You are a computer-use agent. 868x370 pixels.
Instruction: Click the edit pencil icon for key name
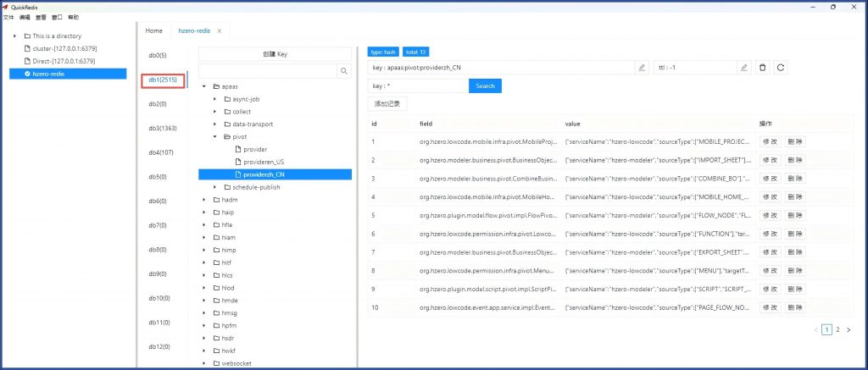click(642, 67)
